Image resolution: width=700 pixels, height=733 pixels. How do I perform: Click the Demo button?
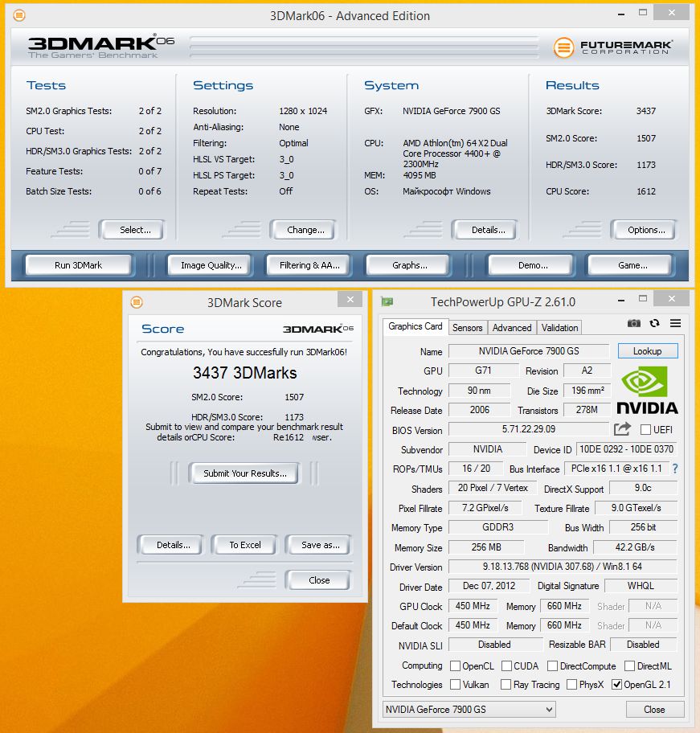click(533, 265)
